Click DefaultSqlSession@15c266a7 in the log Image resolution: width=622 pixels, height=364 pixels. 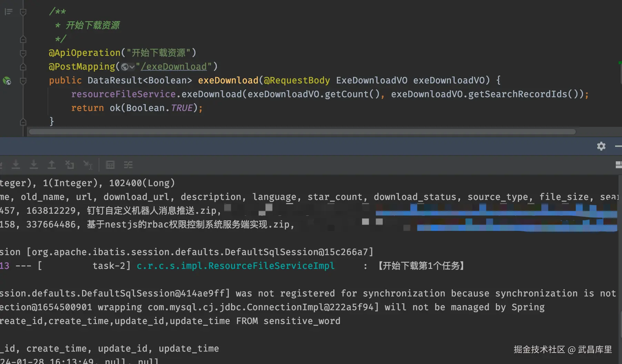point(297,252)
